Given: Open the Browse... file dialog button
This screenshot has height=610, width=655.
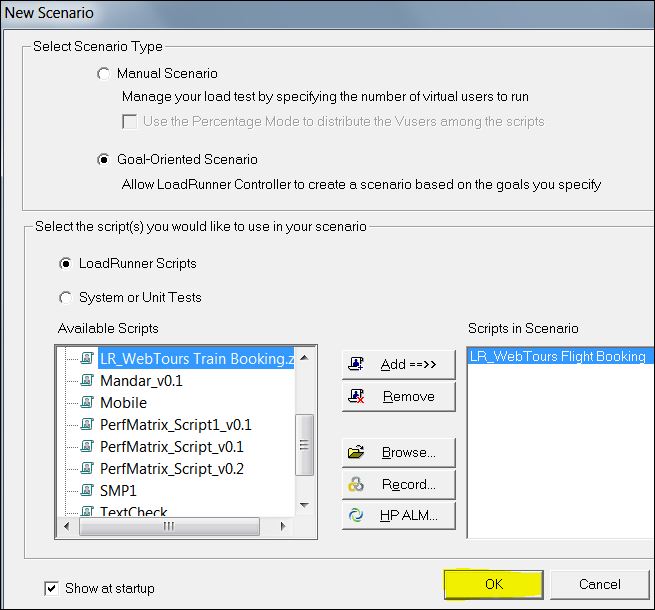Looking at the screenshot, I should (x=399, y=452).
